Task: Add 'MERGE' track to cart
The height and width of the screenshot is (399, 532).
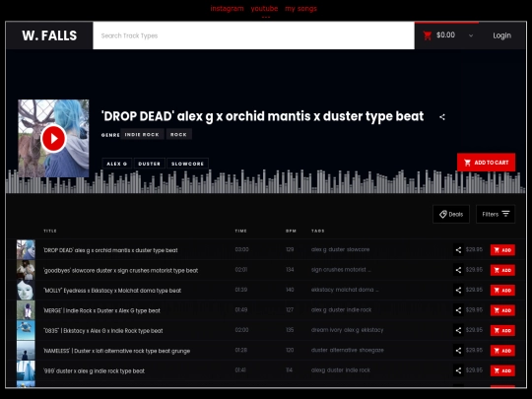Action: tap(502, 310)
